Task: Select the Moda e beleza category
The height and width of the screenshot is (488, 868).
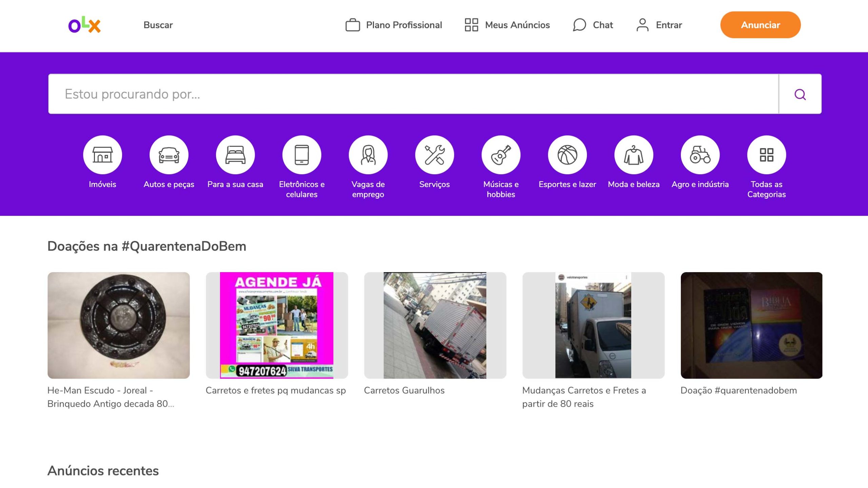Action: click(634, 154)
